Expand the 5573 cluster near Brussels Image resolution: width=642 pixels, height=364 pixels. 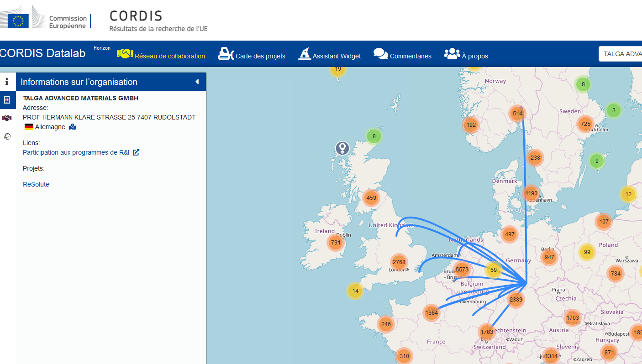click(x=462, y=270)
